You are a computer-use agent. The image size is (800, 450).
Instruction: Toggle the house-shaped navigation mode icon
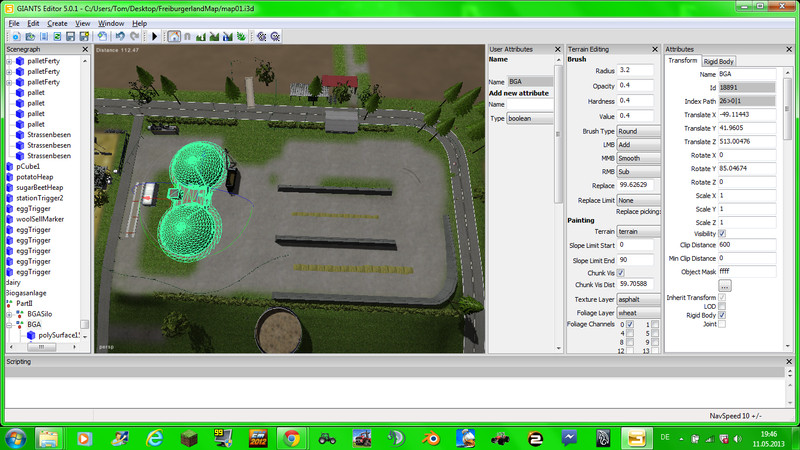coord(174,37)
